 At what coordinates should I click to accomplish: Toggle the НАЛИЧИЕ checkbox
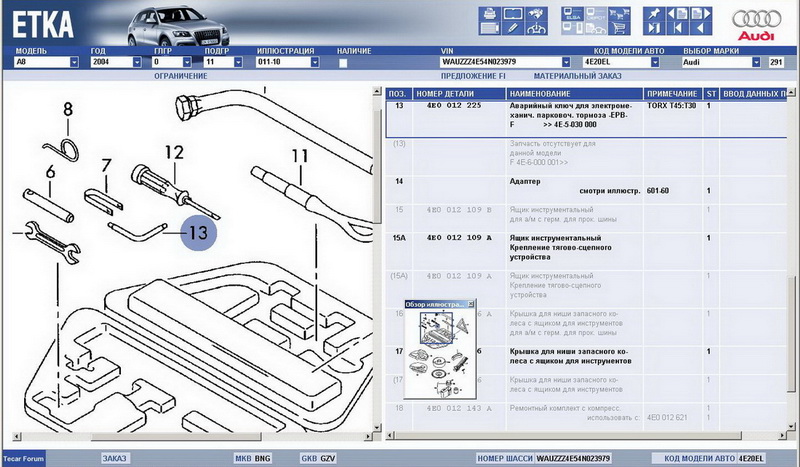coord(344,62)
